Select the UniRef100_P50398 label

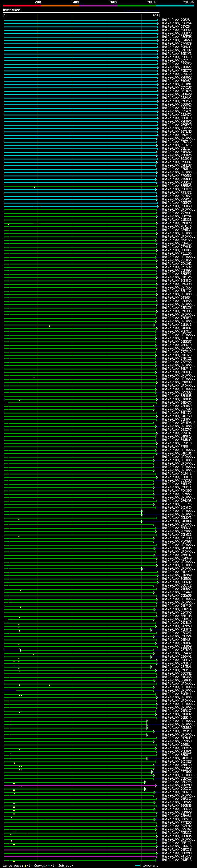176,284
